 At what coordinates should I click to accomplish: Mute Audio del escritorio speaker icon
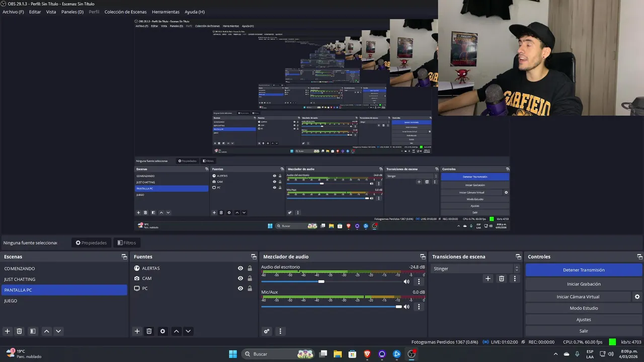pos(407,282)
